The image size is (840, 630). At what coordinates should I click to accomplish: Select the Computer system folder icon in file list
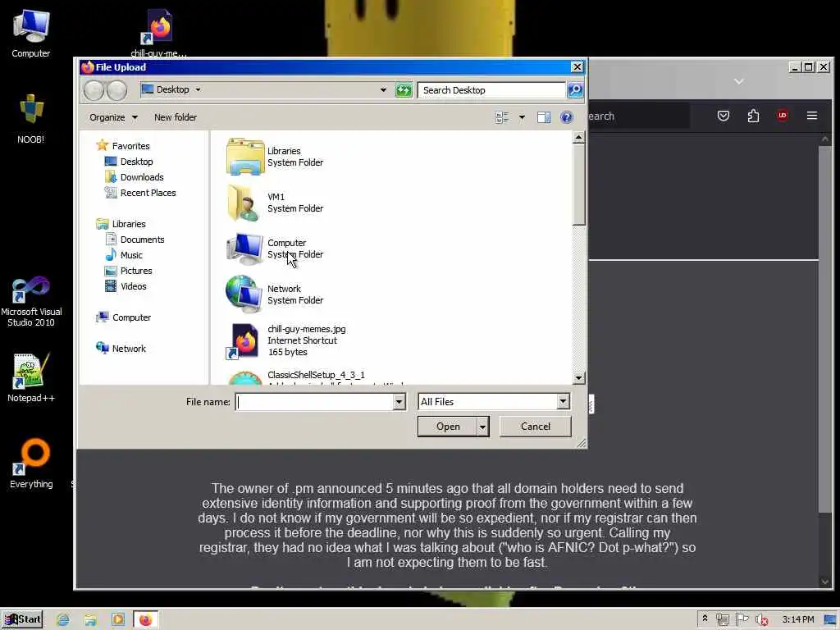coord(244,249)
